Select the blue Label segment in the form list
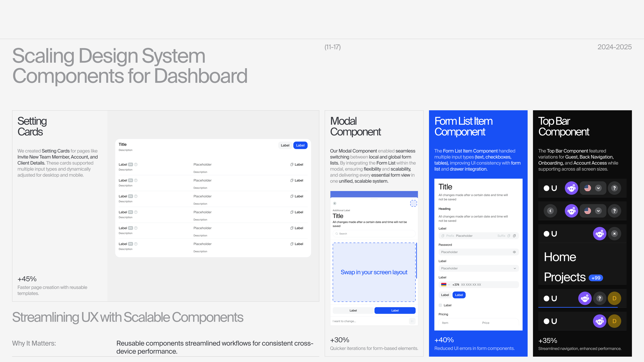Screen dimensions: 644x362 (x=459, y=295)
